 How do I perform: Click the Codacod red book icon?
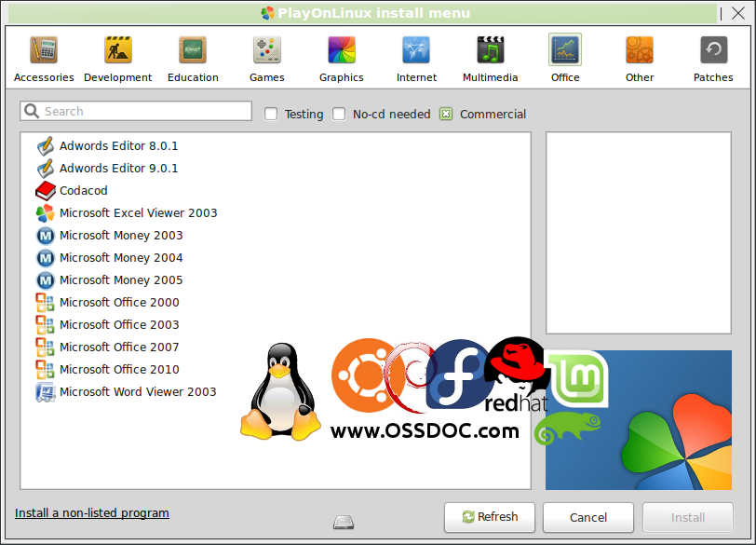coord(46,190)
